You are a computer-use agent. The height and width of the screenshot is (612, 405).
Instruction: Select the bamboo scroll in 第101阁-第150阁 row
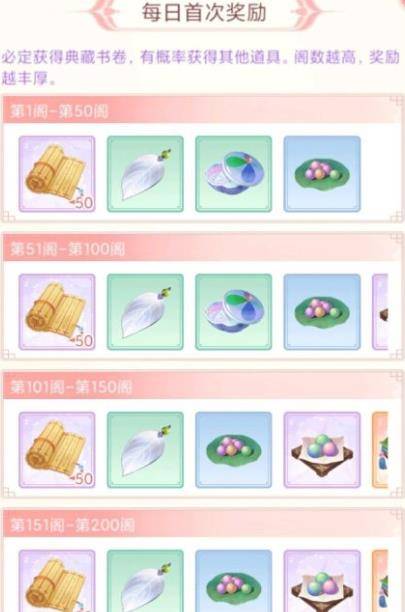(57, 450)
